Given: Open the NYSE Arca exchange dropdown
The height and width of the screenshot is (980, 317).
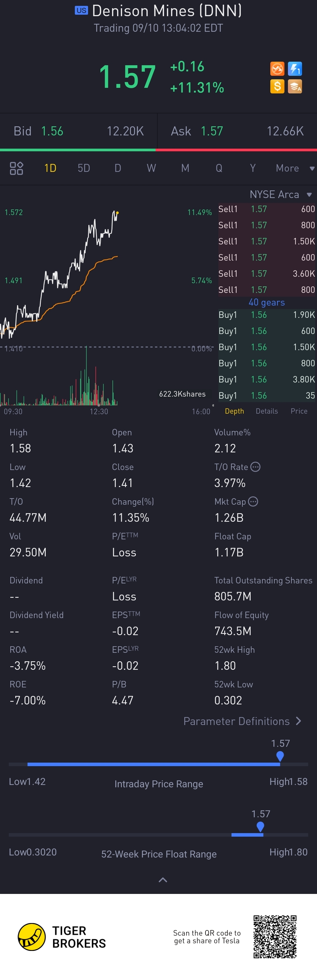Looking at the screenshot, I should pyautogui.click(x=281, y=194).
